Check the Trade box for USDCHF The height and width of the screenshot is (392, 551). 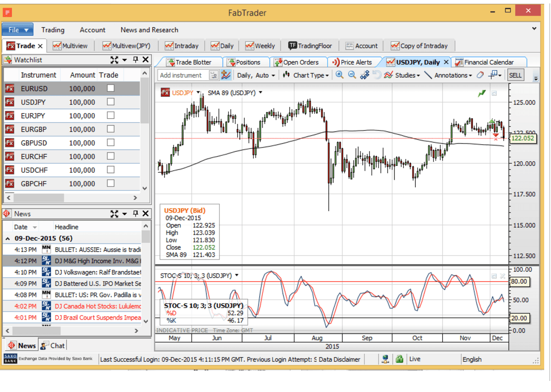[x=111, y=170]
